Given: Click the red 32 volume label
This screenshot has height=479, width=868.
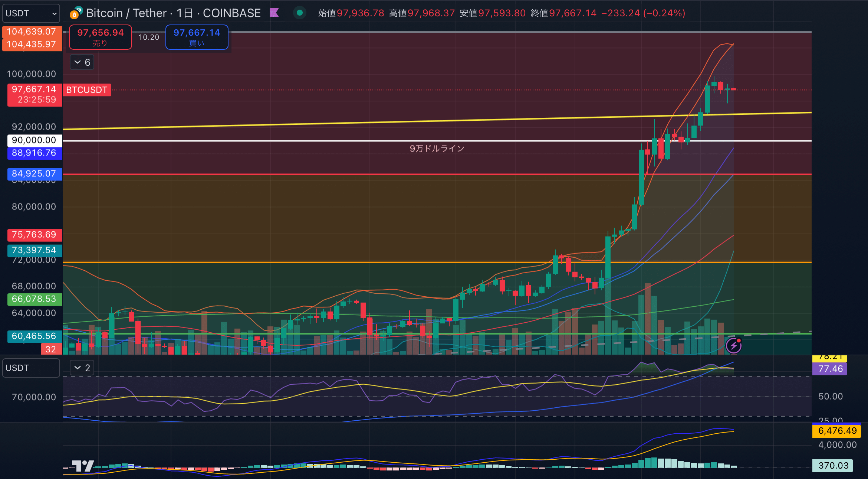Looking at the screenshot, I should click(x=51, y=349).
